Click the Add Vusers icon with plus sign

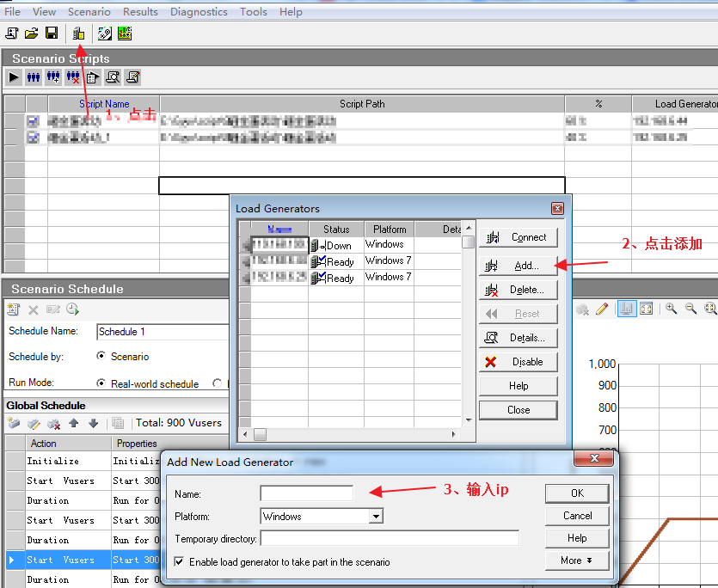point(53,77)
